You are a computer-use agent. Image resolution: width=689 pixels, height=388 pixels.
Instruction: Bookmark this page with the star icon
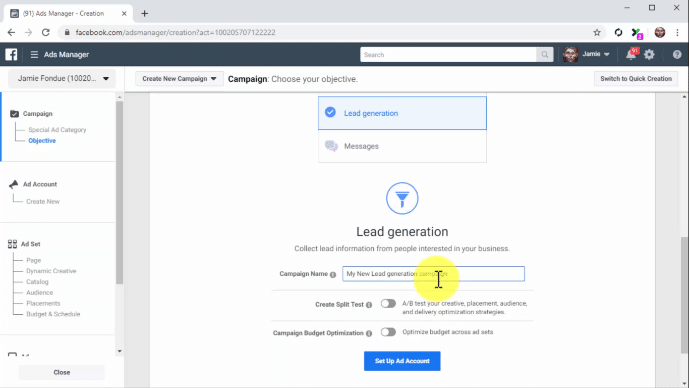[x=597, y=32]
